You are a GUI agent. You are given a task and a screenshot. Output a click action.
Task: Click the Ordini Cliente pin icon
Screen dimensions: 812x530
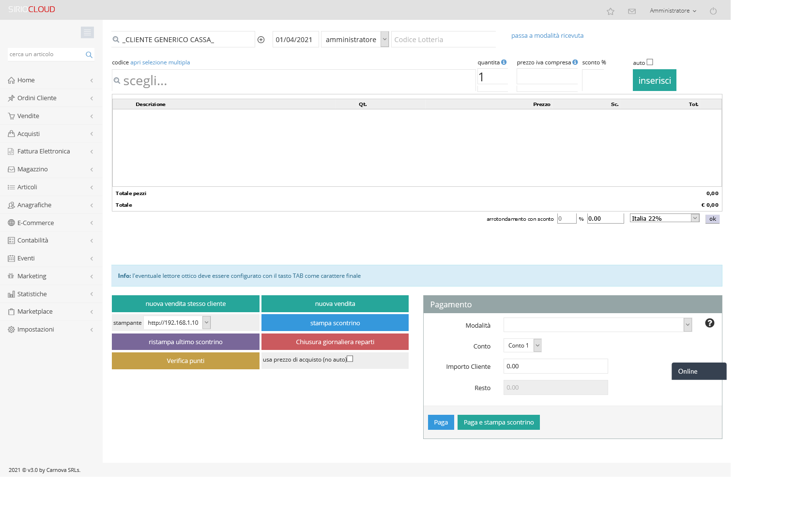pyautogui.click(x=11, y=98)
